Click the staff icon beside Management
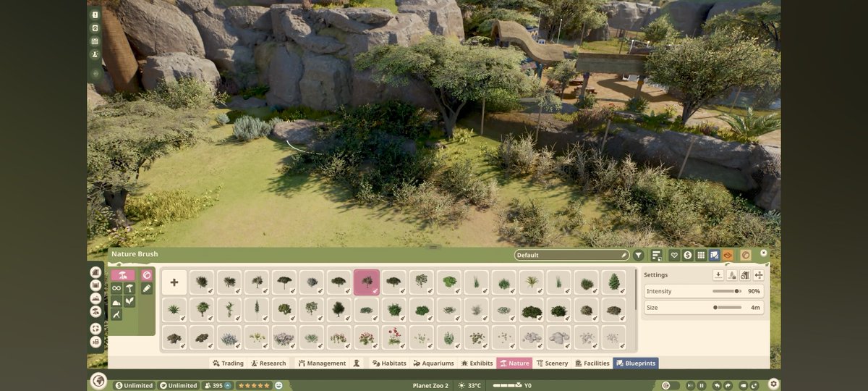Viewport: 868px width, 391px height. point(357,363)
